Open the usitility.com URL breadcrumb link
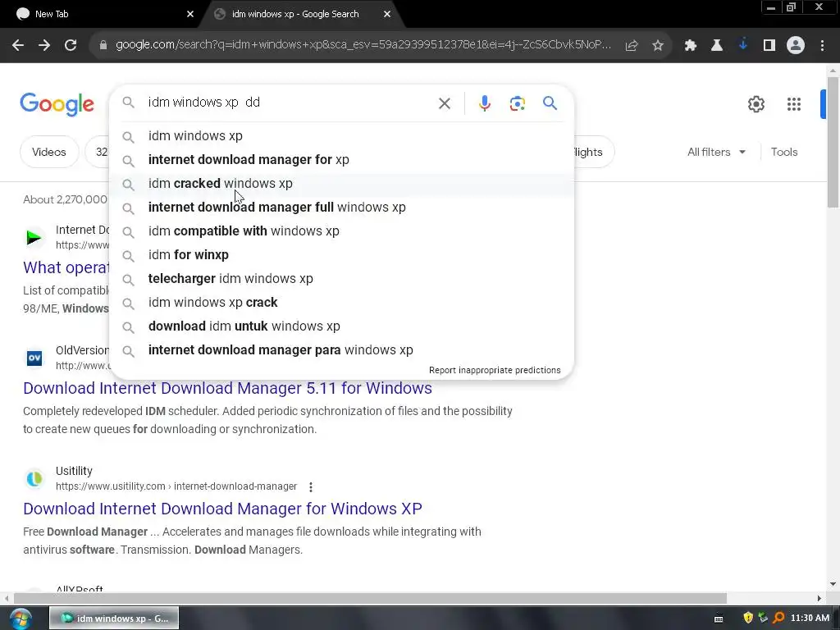Screen dimensions: 840x630 coord(176,486)
